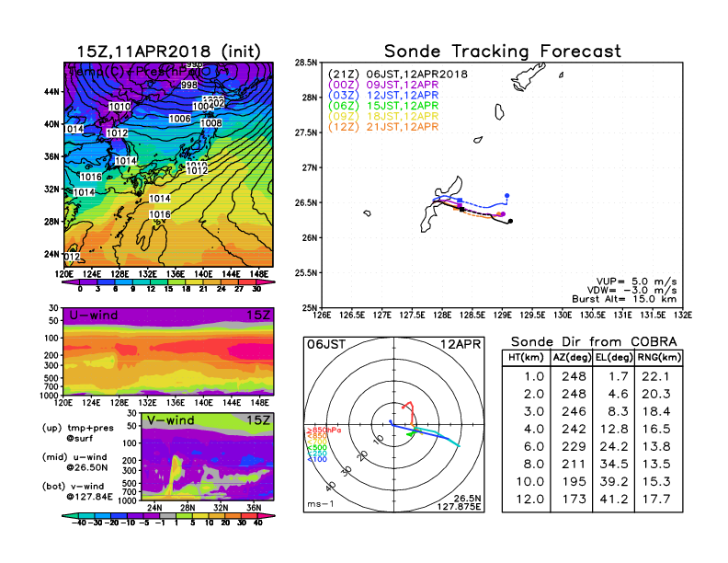Click the red "≥850hPa" hodograph legend entry
728x563 pixels.
(x=324, y=431)
